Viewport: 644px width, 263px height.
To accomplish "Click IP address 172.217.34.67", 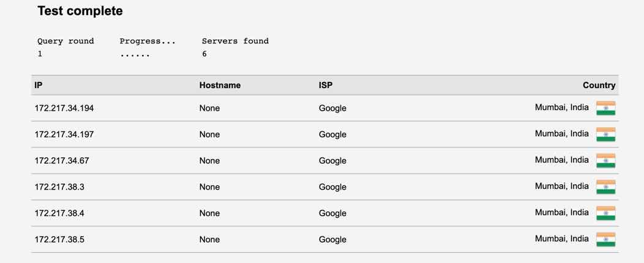I will tap(62, 161).
